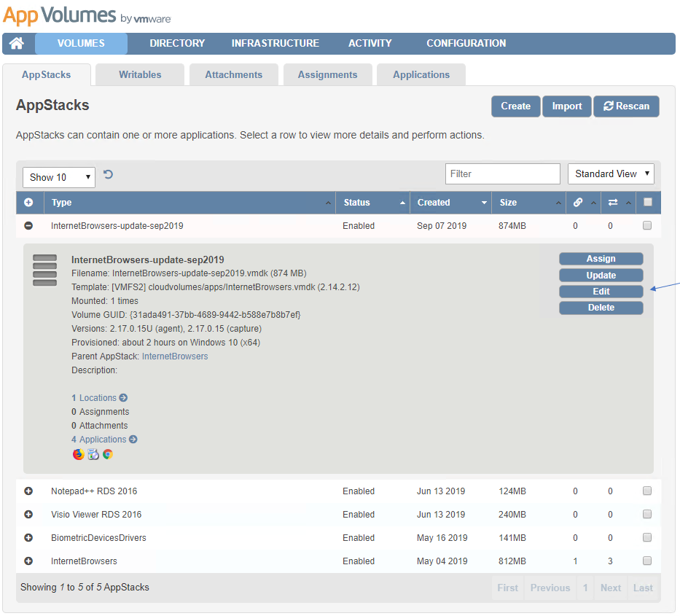Open the InternetBrowsers parent AppStack link

tap(175, 356)
